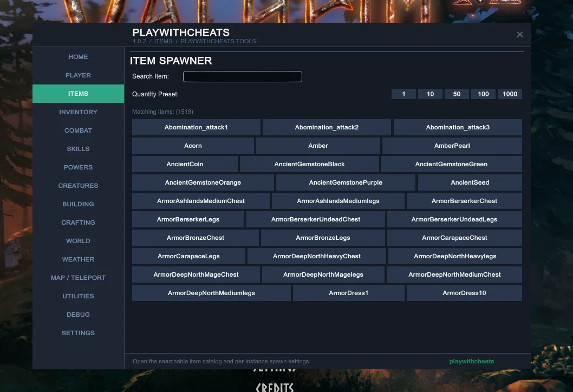Spawn ArmorDeepNorthHeavyChest item
The width and height of the screenshot is (573, 392).
coord(316,256)
